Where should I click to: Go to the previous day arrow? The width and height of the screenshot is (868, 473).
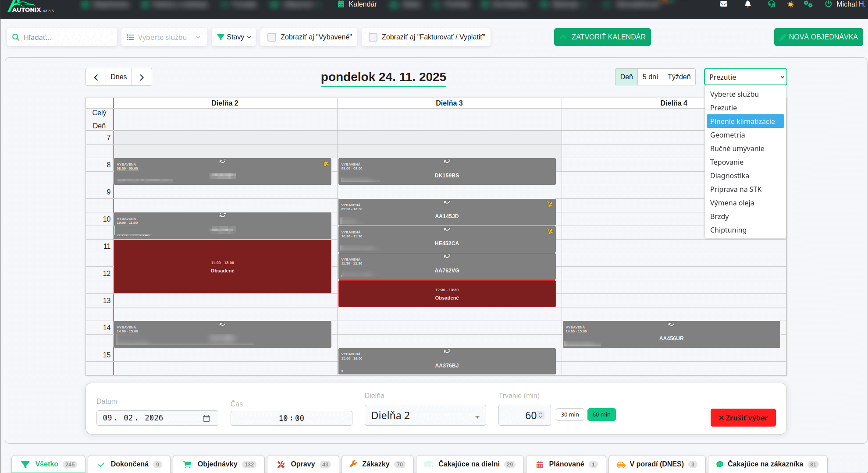pos(96,77)
